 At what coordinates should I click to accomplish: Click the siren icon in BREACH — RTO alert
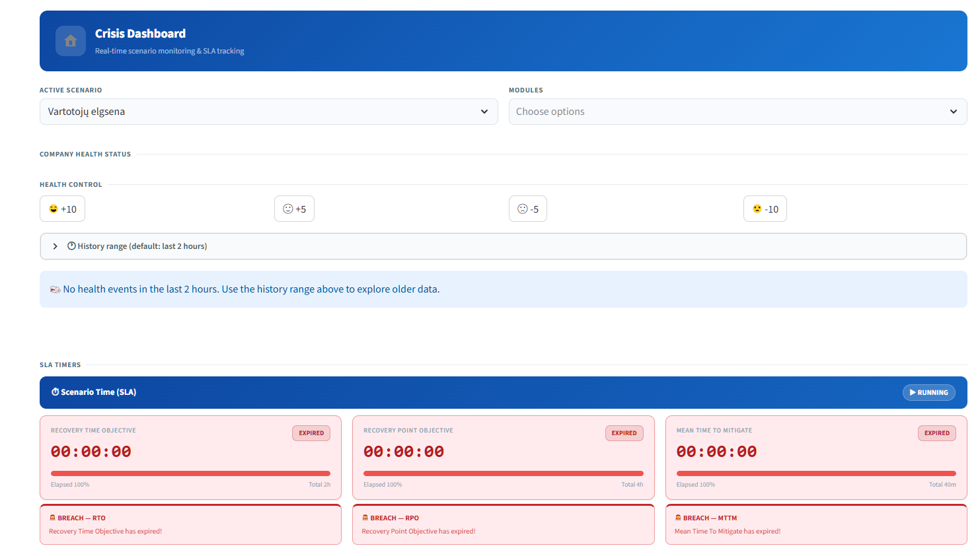pos(52,518)
